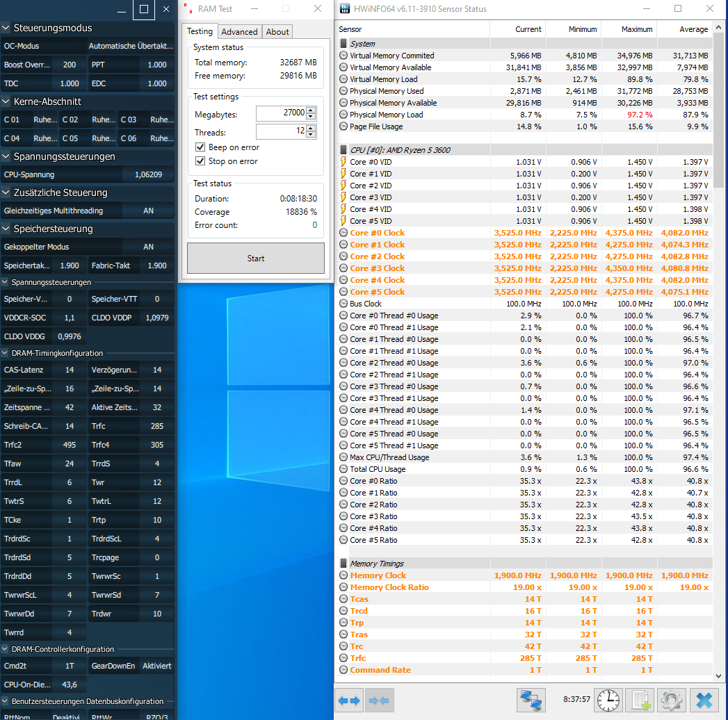Screen dimensions: 728x720
Task: Open the OC-Modus Automatische Übertaktung dropdown
Action: [131, 46]
